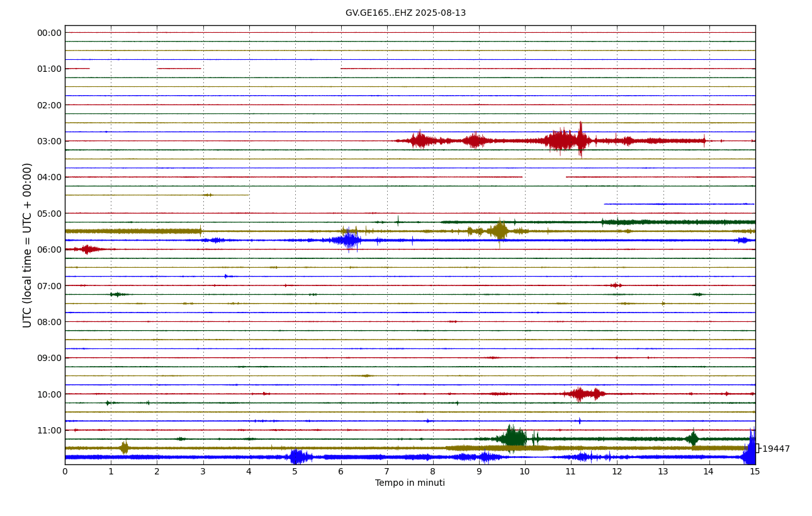Click the 'Tempo in minuti' x-axis label
The width and height of the screenshot is (812, 516).
click(x=410, y=483)
